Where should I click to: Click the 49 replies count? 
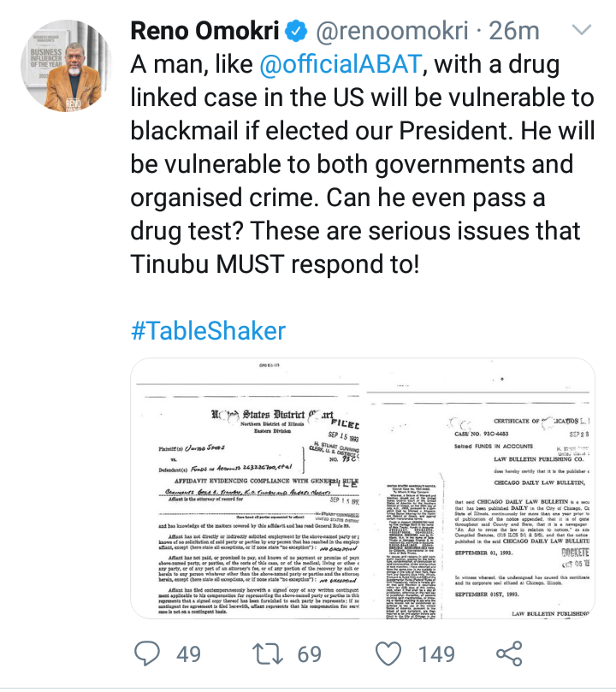[x=188, y=654]
